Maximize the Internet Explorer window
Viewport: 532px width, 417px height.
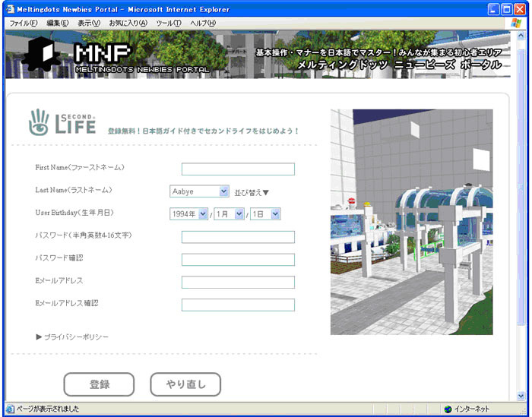(507, 9)
